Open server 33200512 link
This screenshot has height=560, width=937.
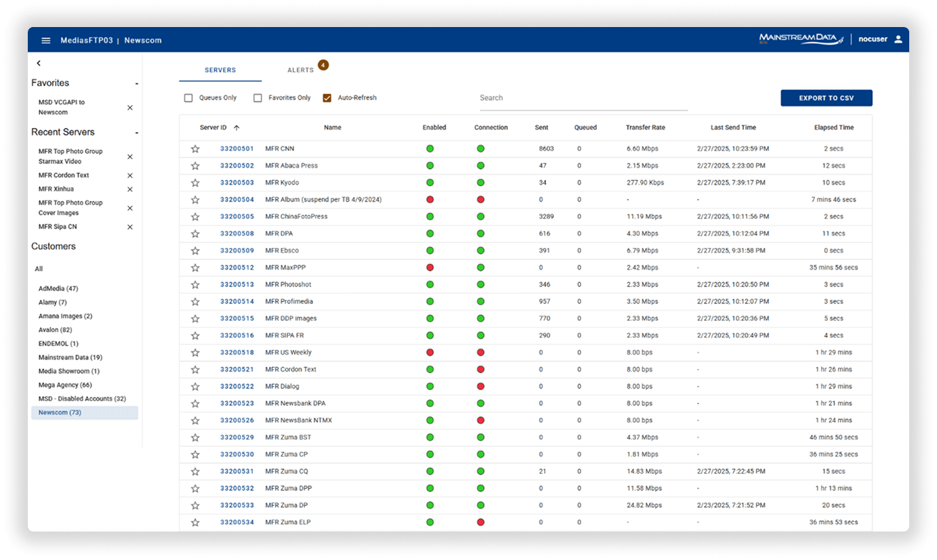(237, 267)
